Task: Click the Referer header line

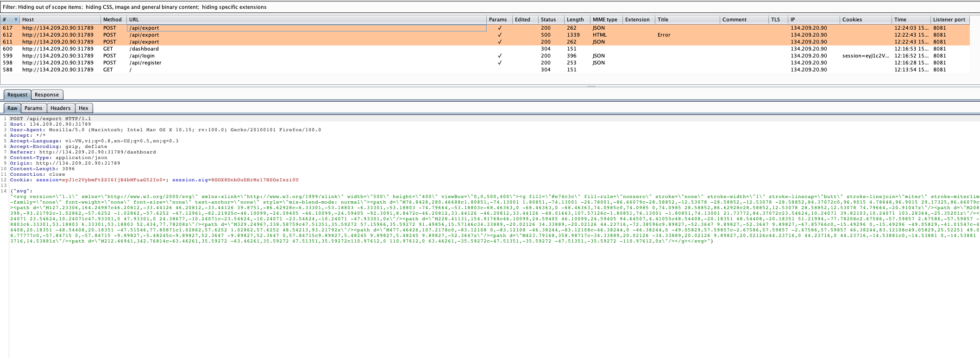Action: point(83,152)
